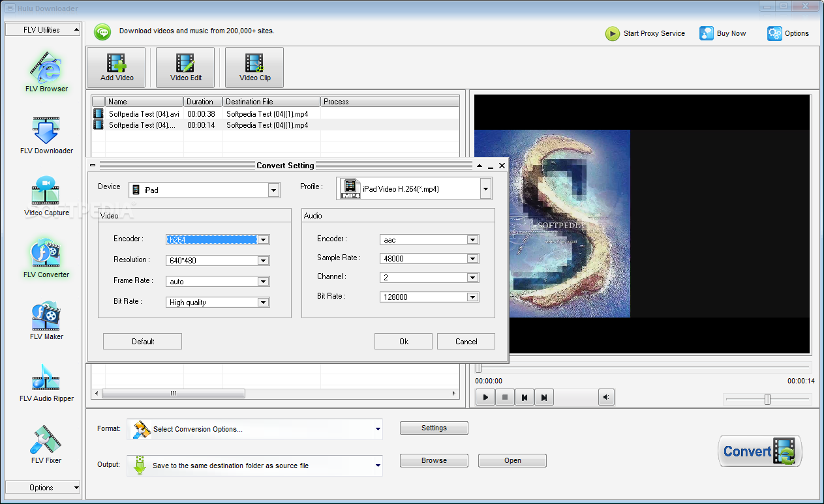Sort list by Duration column header

pyautogui.click(x=203, y=102)
